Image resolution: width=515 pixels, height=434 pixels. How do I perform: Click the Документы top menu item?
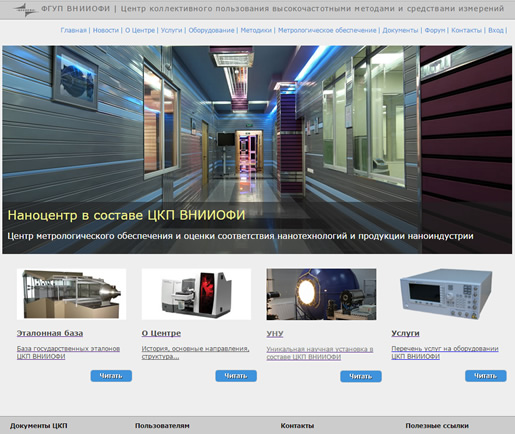point(400,30)
